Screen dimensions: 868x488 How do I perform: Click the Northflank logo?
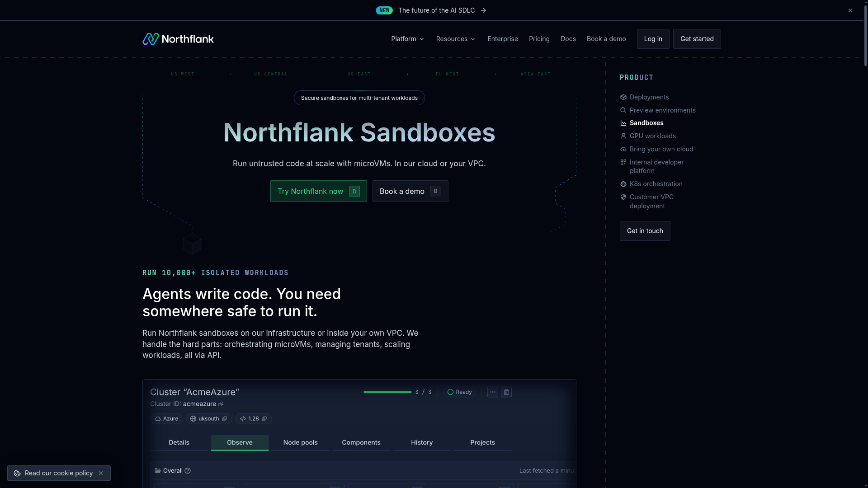point(178,39)
